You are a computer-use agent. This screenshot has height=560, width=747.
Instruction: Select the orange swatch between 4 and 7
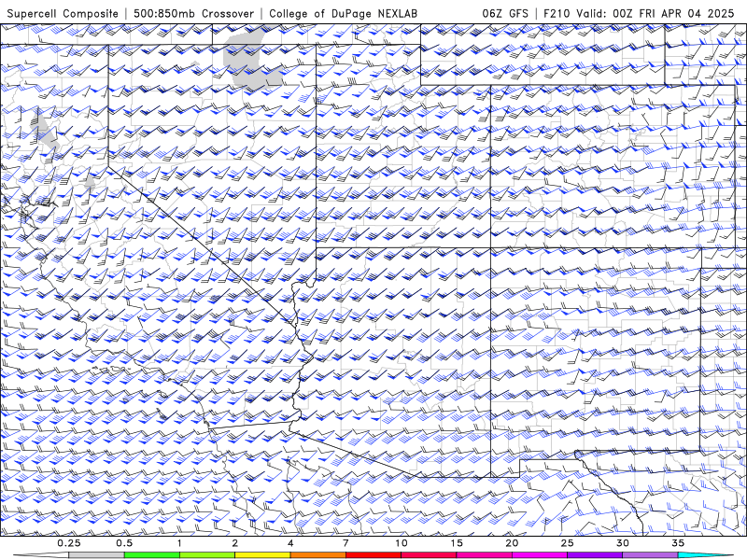point(317,555)
